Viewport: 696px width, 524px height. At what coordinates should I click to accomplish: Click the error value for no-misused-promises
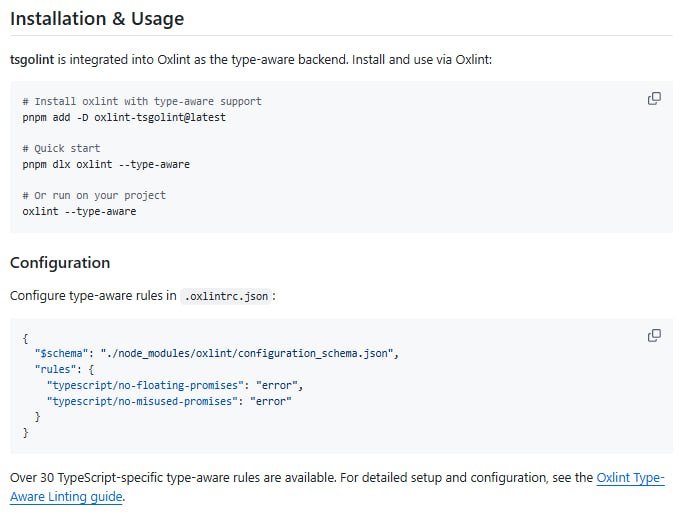click(x=270, y=401)
